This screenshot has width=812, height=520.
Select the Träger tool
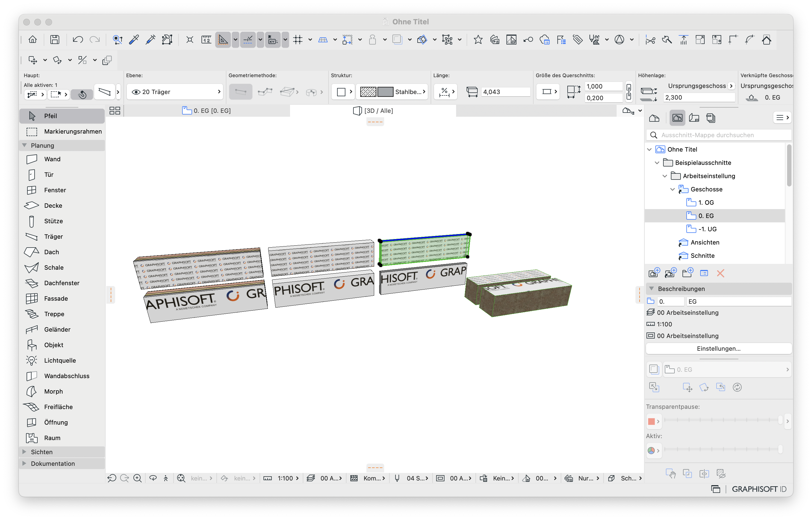62,237
